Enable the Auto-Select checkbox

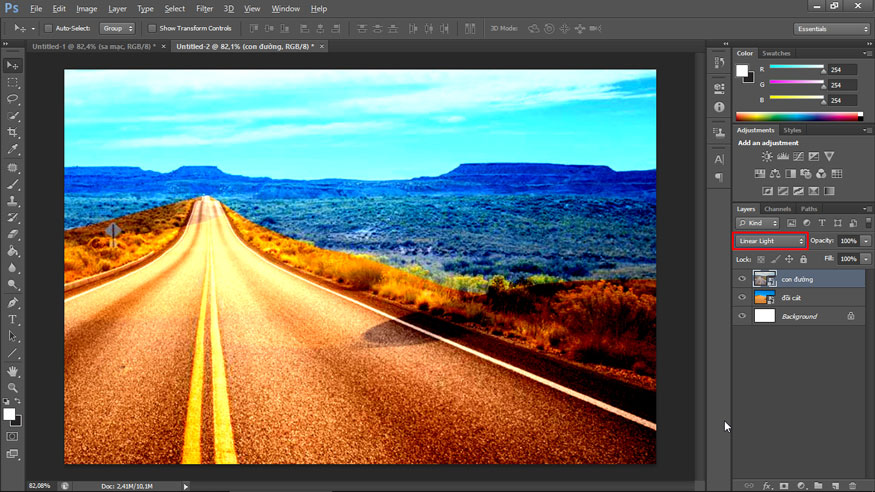50,29
